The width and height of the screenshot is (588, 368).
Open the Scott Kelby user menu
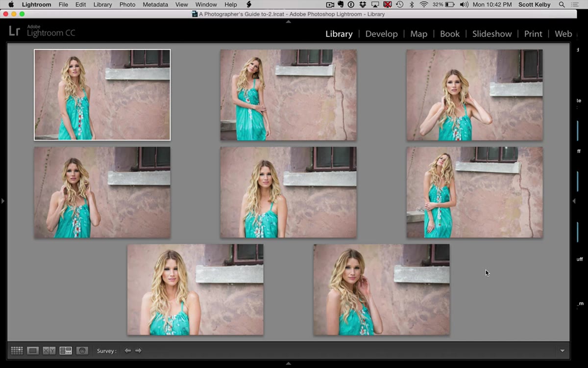coord(535,4)
